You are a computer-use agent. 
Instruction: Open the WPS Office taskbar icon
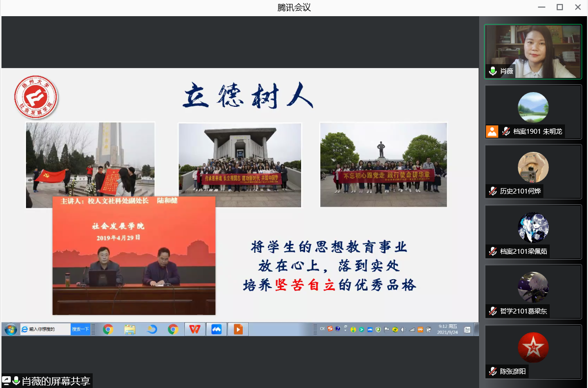[x=195, y=329]
